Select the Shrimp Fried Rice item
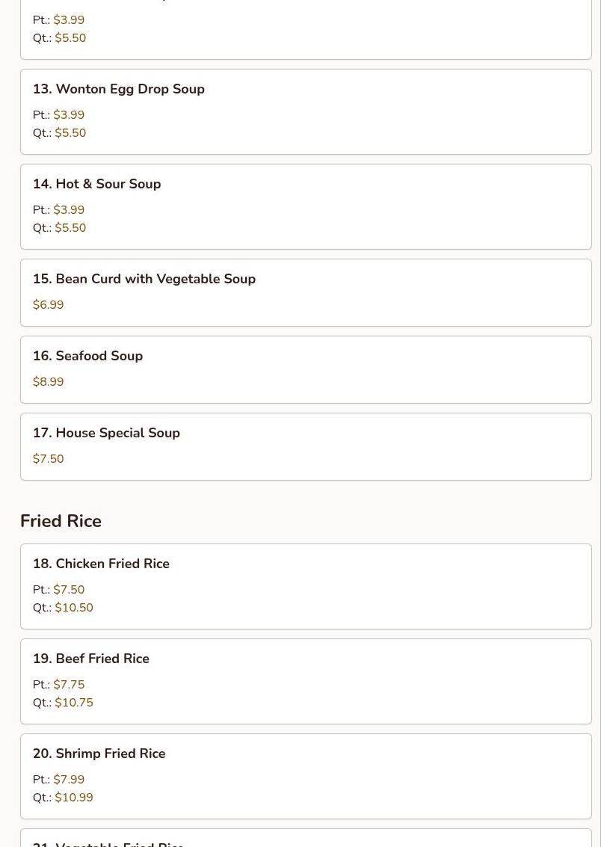This screenshot has height=847, width=616. click(x=99, y=754)
